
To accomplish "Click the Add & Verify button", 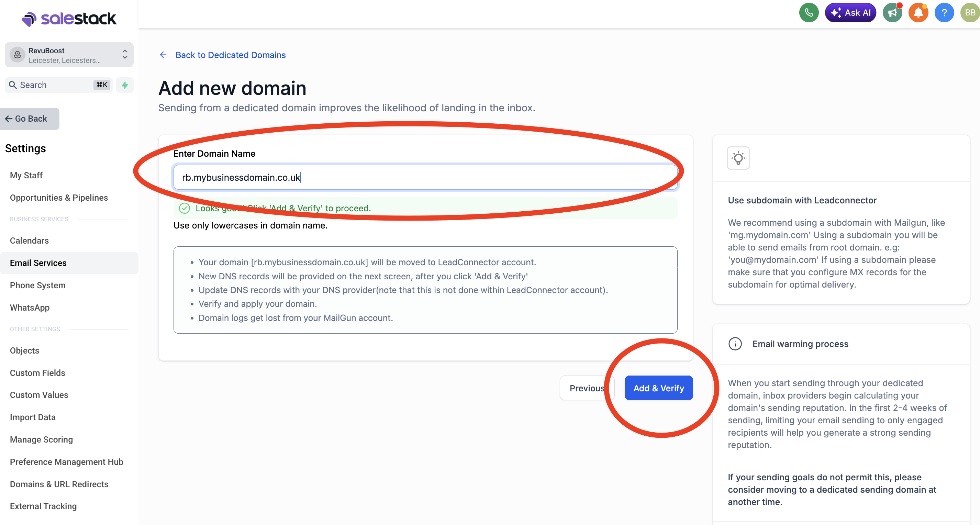I will pos(658,388).
